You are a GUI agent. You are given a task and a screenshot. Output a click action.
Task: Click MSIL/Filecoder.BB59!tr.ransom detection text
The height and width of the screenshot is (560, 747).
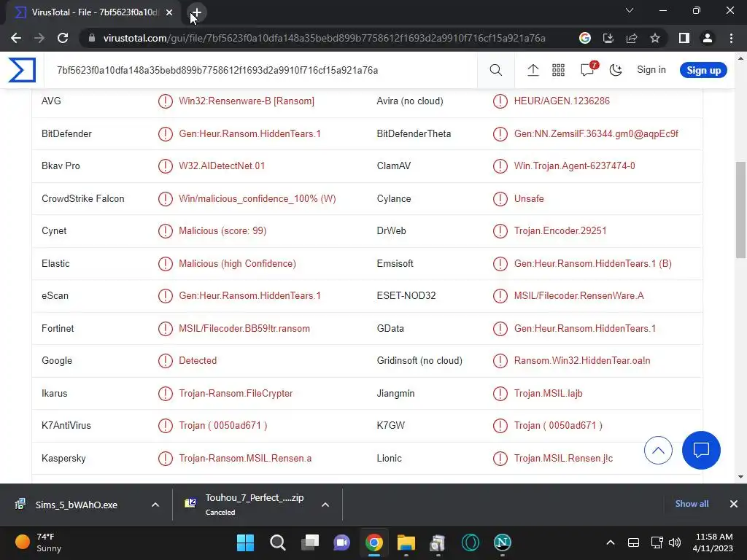pyautogui.click(x=244, y=329)
